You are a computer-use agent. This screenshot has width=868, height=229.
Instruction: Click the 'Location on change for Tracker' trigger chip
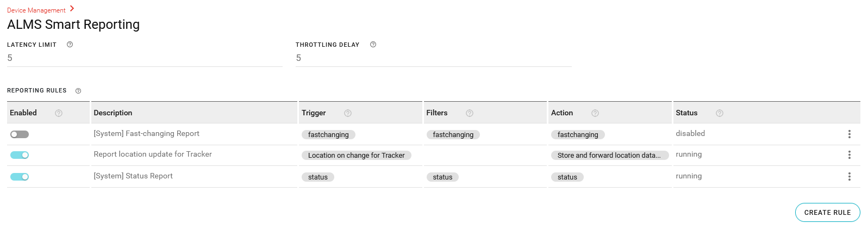coord(356,156)
